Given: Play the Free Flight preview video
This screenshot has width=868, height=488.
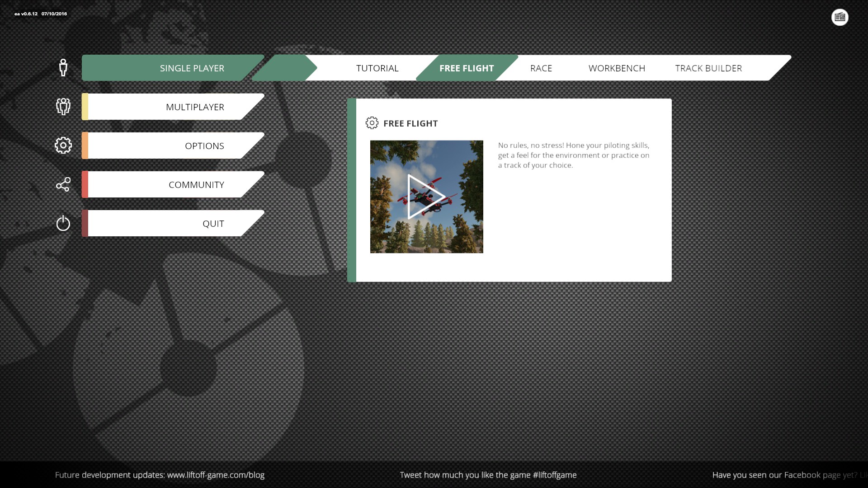Looking at the screenshot, I should coord(426,197).
